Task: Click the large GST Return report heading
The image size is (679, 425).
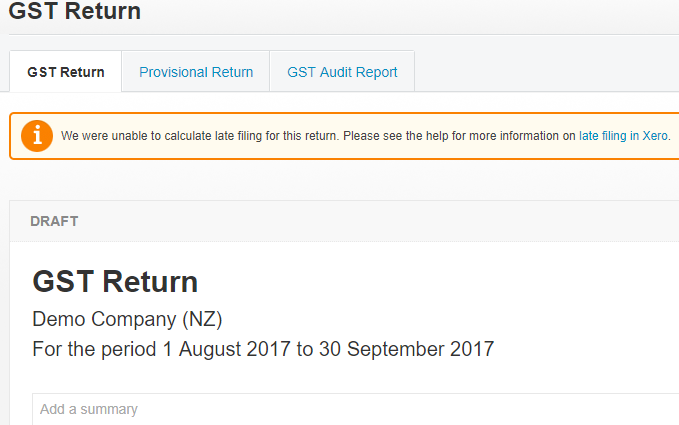Action: click(115, 282)
